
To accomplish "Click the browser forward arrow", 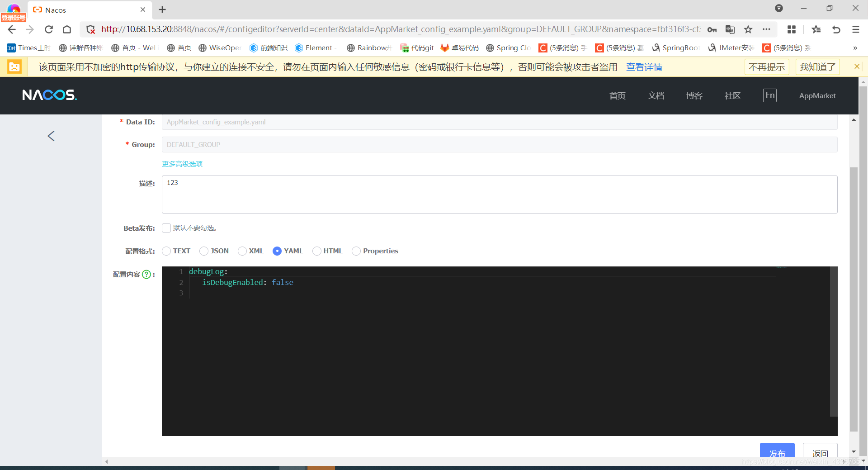I will (30, 29).
